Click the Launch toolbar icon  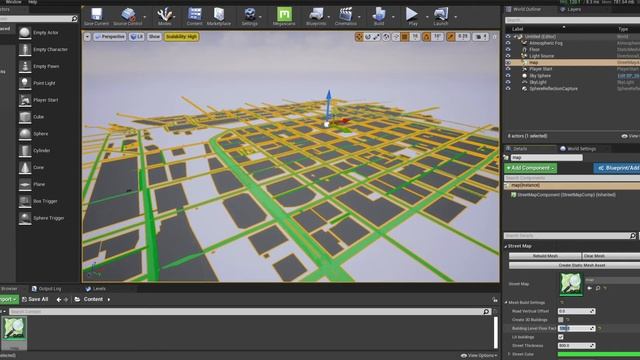441,14
